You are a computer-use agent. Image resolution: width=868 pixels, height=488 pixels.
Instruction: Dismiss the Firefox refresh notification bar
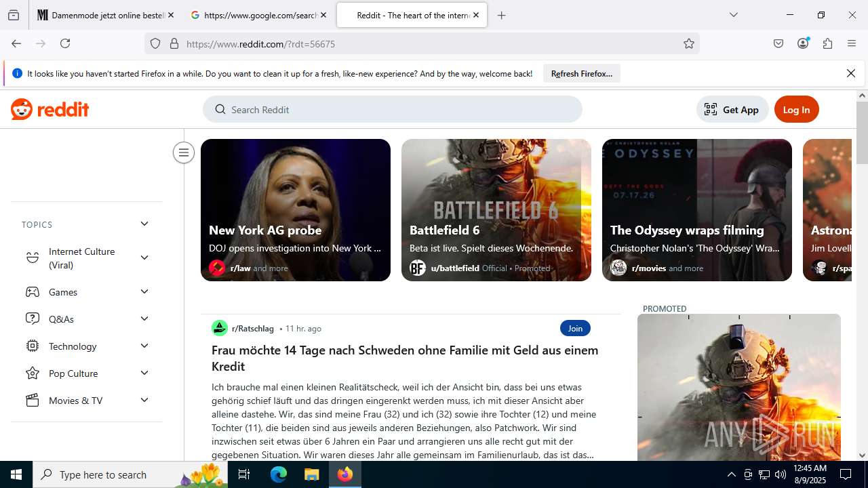coord(851,73)
